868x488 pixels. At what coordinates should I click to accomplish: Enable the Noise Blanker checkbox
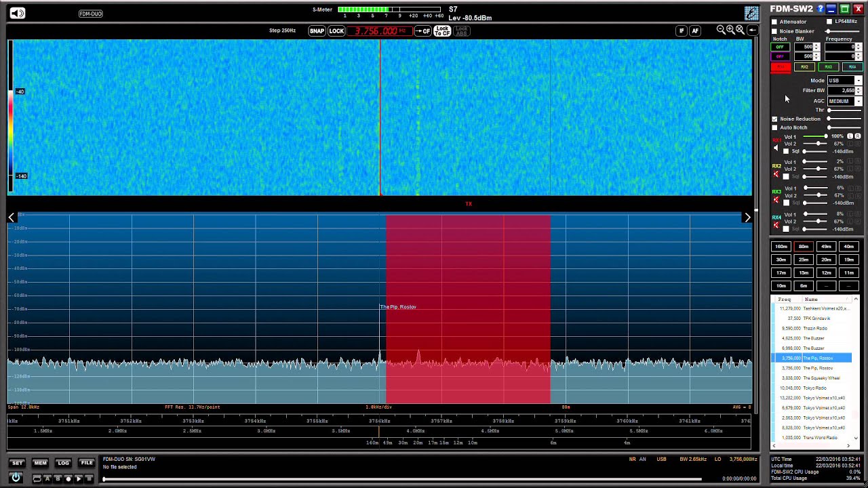(x=774, y=31)
